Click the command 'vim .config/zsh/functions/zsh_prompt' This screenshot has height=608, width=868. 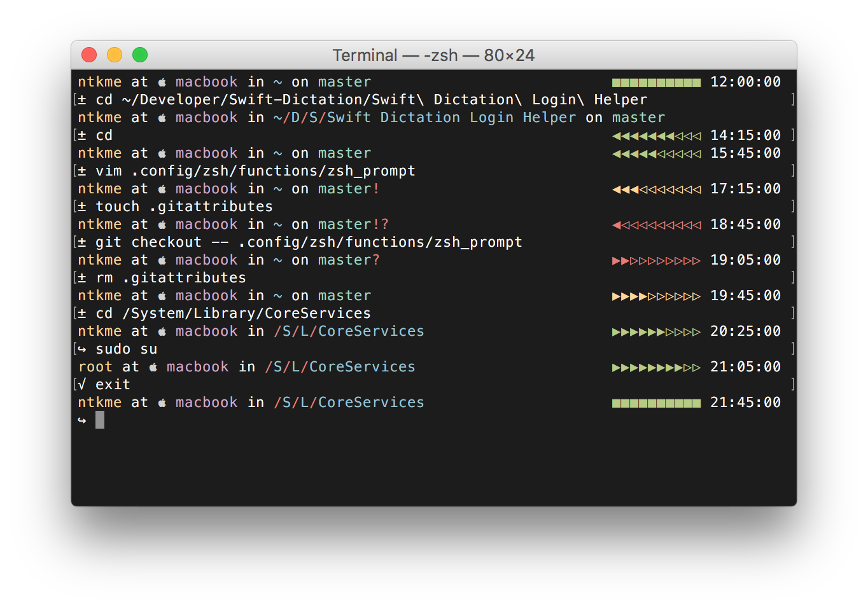click(x=255, y=171)
